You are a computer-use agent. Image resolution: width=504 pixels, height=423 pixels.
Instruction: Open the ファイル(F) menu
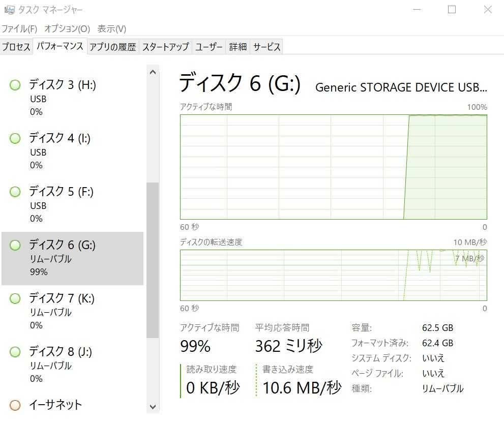(19, 28)
